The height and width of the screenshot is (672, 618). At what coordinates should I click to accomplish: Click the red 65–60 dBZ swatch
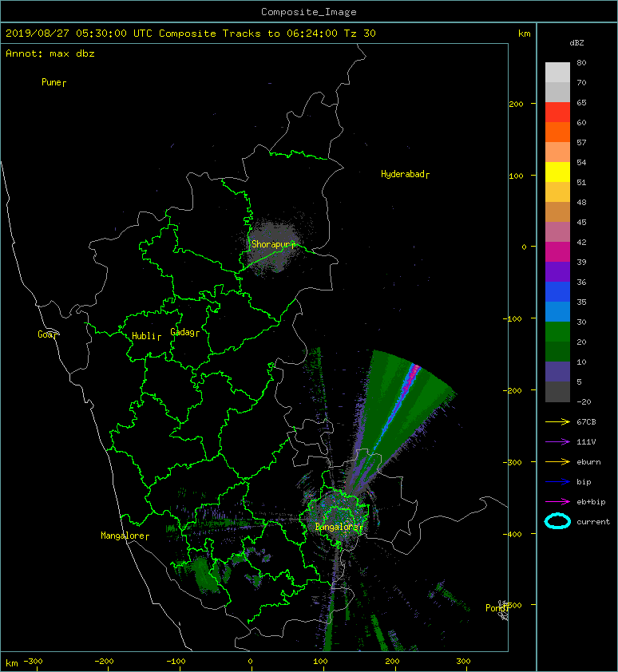click(557, 112)
